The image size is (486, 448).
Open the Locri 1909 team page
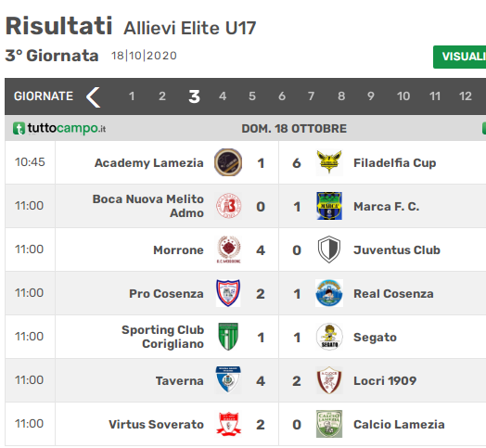click(385, 380)
